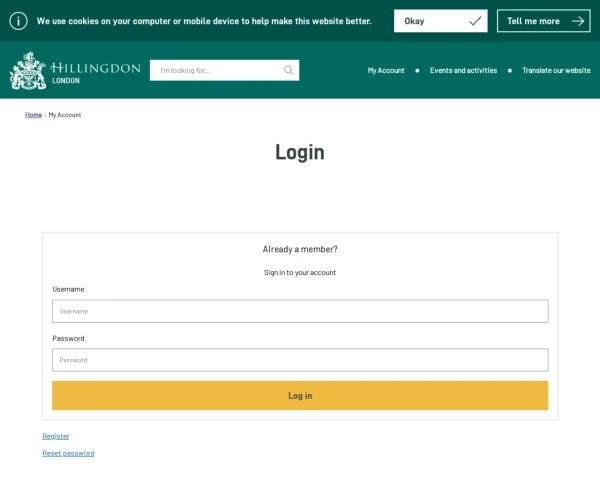The width and height of the screenshot is (600, 480).
Task: Submit with the yellow Log in button
Action: (x=300, y=395)
